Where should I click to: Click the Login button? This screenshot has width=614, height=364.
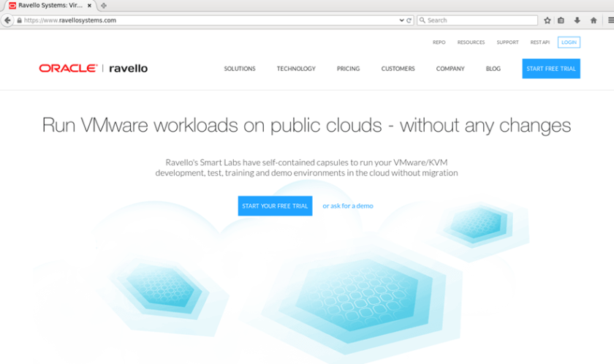coord(569,42)
